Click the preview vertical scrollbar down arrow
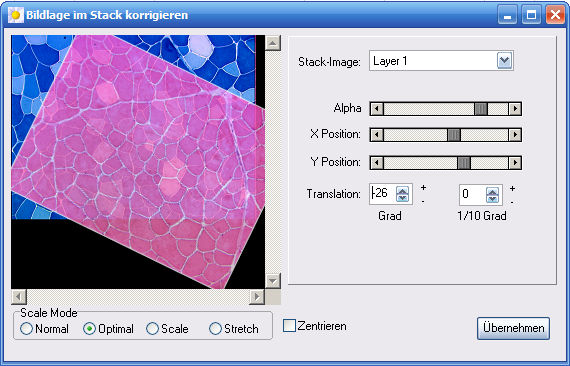Screen dimensions: 570x366 point(273,281)
